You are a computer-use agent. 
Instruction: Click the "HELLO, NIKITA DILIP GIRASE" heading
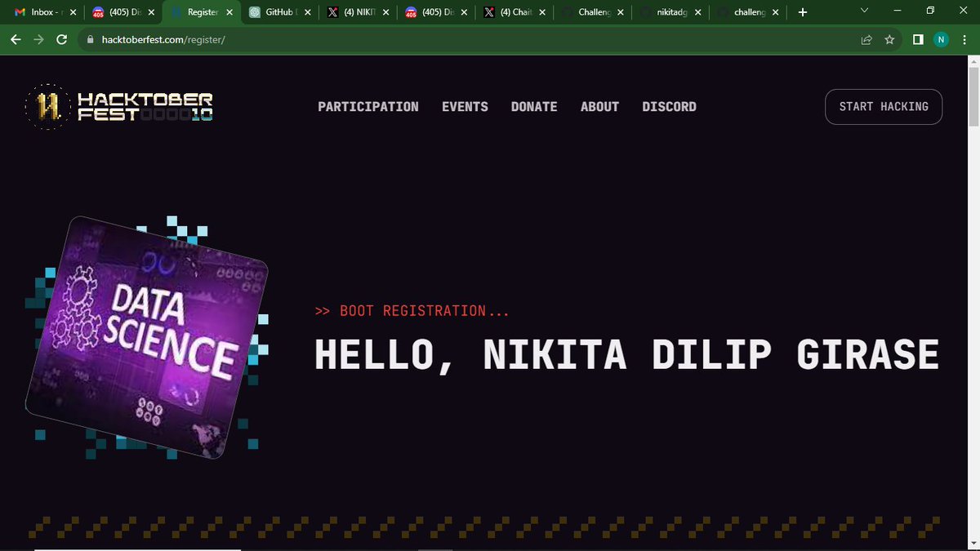point(627,356)
